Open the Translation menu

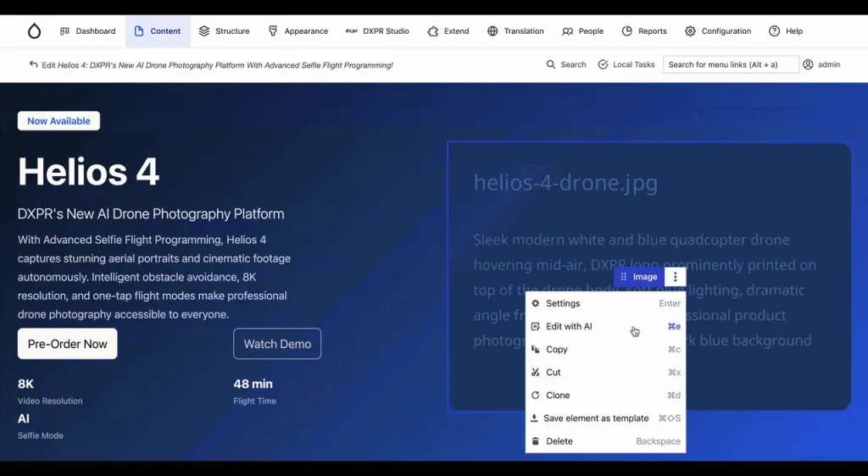pyautogui.click(x=515, y=31)
